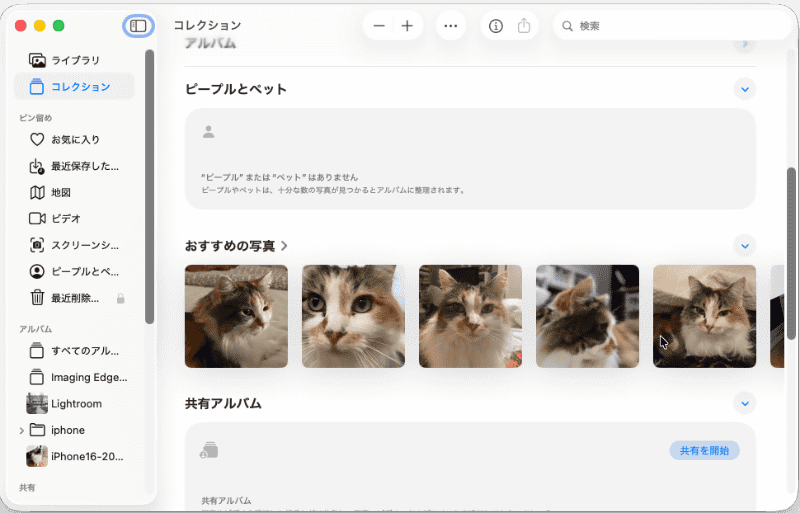Image resolution: width=800 pixels, height=513 pixels.
Task: Collapse the 共有アルバム section
Action: 744,403
